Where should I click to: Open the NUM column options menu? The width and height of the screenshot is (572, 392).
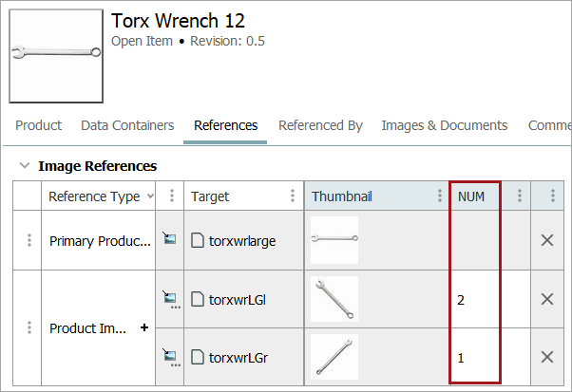[519, 196]
